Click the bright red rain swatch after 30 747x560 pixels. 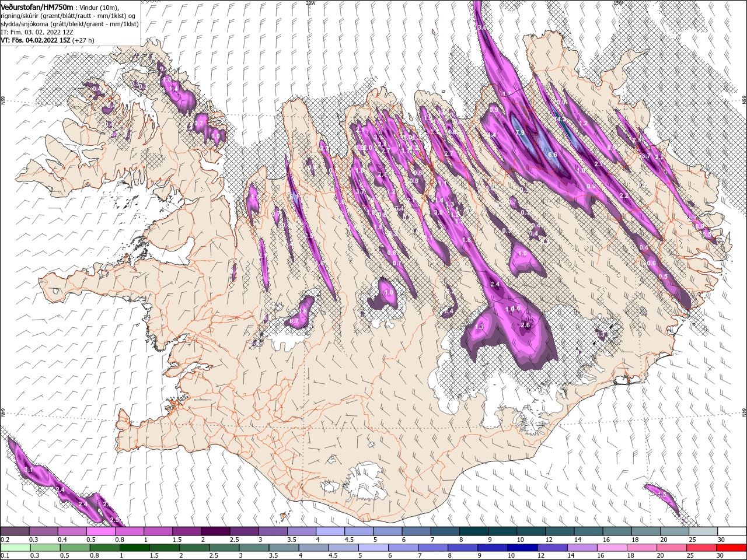731,548
